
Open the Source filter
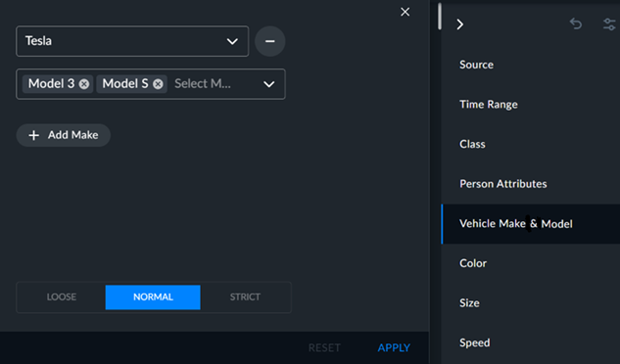[x=531, y=65]
